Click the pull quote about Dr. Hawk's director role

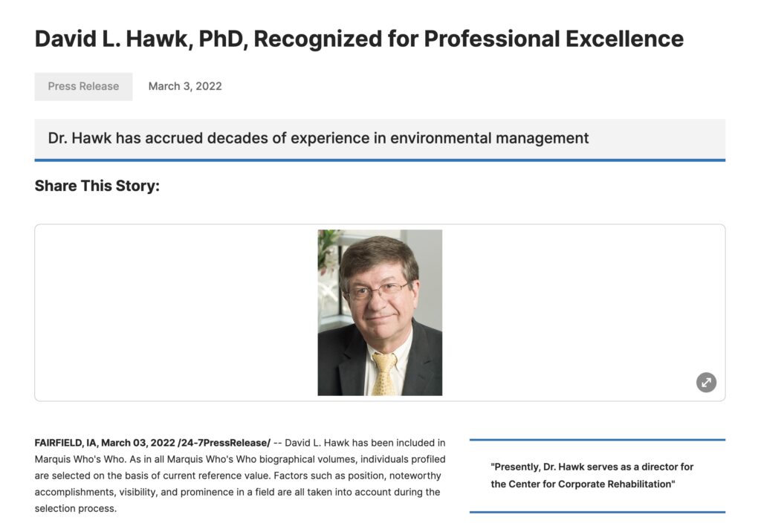pyautogui.click(x=592, y=476)
